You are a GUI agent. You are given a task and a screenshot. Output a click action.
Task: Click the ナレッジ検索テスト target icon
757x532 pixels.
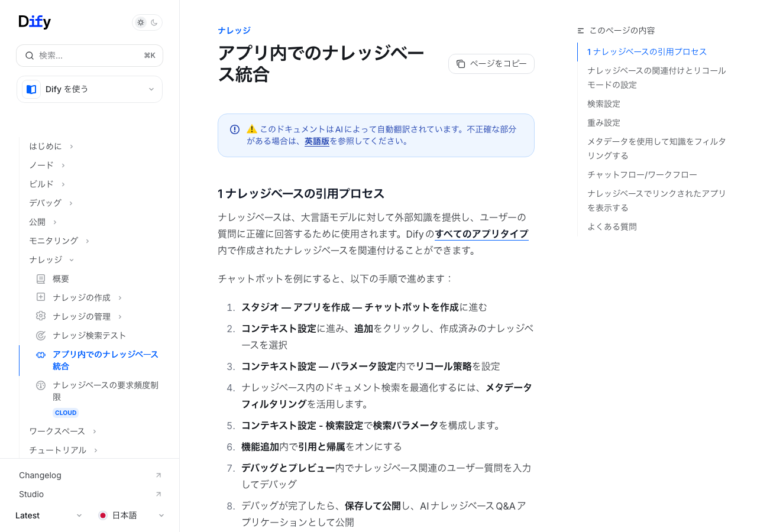41,336
